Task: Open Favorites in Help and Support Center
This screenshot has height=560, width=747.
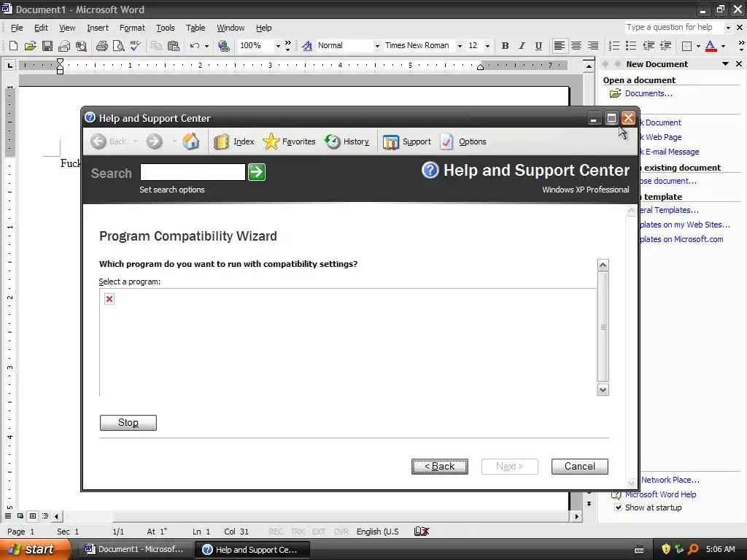Action: click(x=289, y=141)
